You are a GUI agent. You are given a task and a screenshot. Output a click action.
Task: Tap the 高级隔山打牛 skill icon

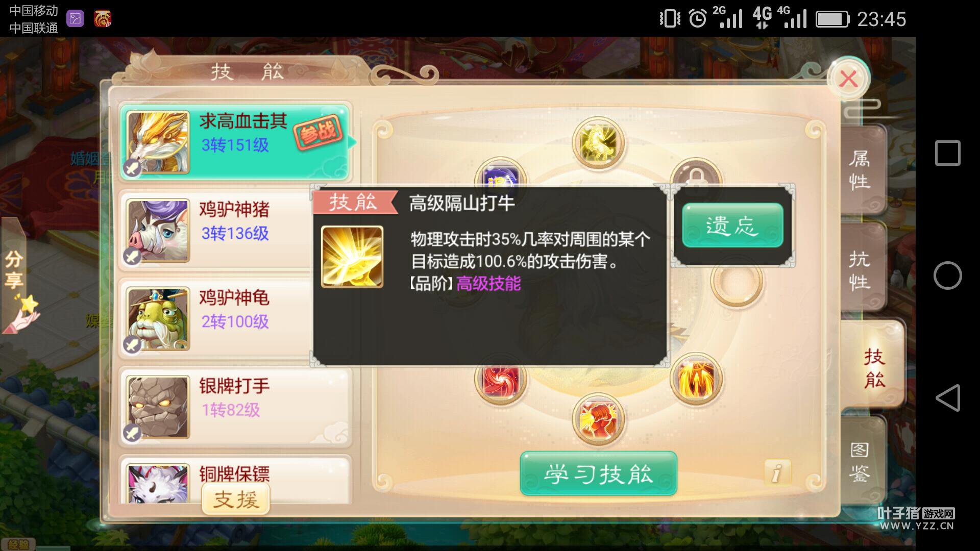[352, 257]
